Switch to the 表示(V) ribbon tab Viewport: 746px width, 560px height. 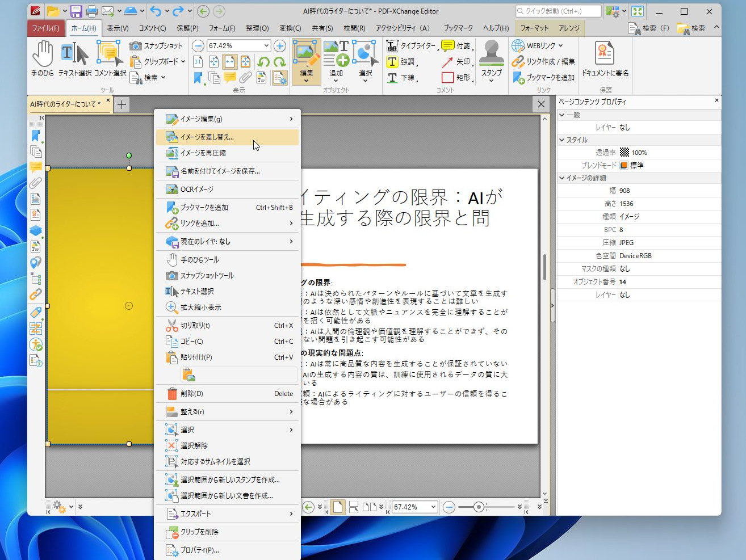(x=118, y=28)
